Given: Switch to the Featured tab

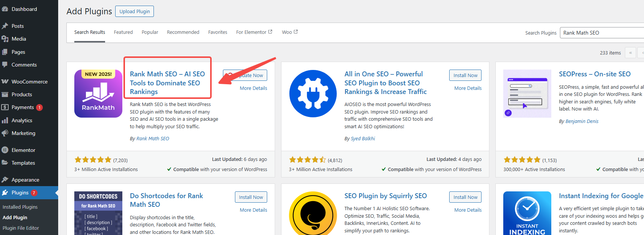Looking at the screenshot, I should click(x=123, y=32).
